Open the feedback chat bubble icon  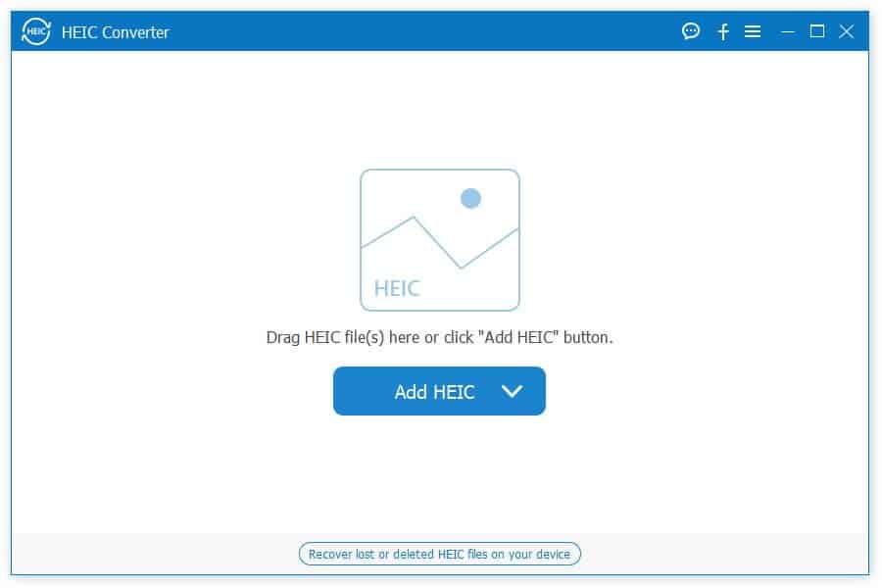pos(691,31)
